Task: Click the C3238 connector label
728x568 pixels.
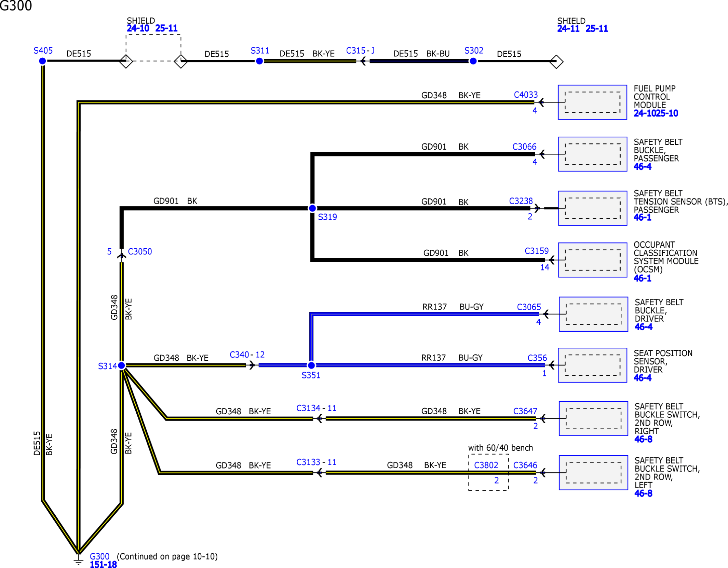Action: [x=521, y=201]
